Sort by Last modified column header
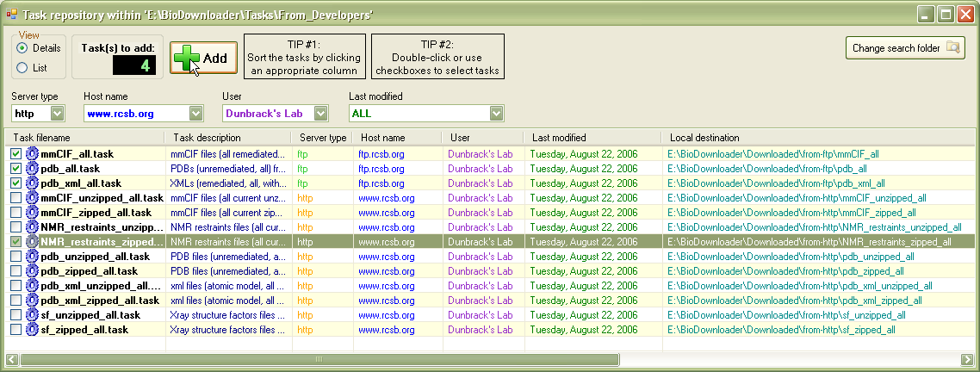The width and height of the screenshot is (980, 372). pos(592,138)
